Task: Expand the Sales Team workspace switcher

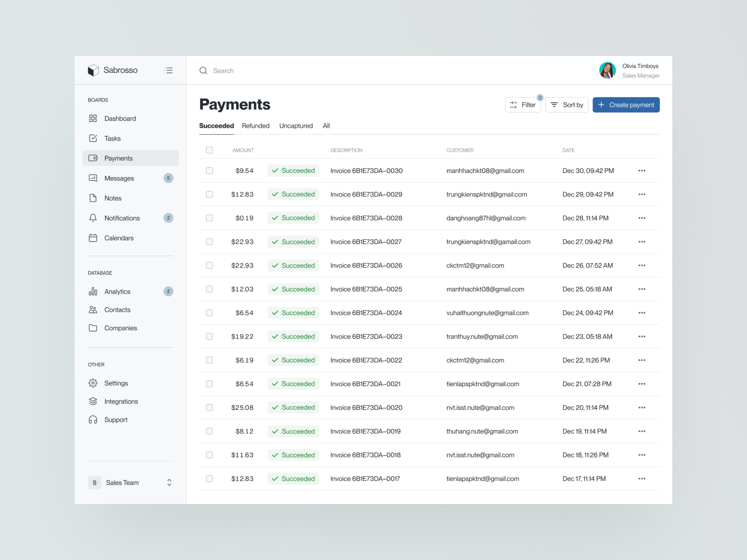Action: tap(169, 482)
